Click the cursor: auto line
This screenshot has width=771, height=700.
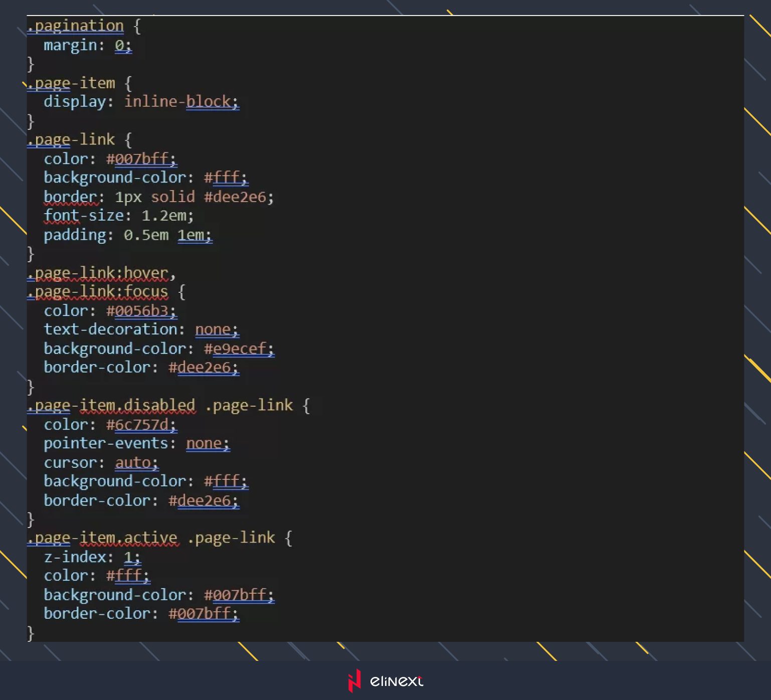101,462
